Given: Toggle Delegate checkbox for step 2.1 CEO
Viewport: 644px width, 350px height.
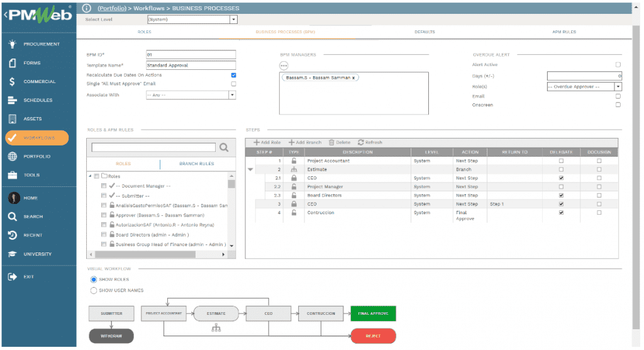Looking at the screenshot, I should pyautogui.click(x=561, y=178).
